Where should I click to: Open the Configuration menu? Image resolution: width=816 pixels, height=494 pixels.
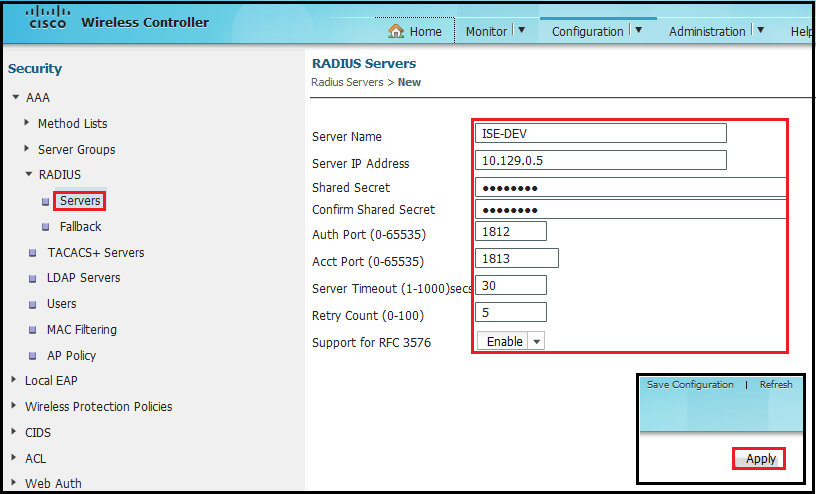[x=596, y=31]
